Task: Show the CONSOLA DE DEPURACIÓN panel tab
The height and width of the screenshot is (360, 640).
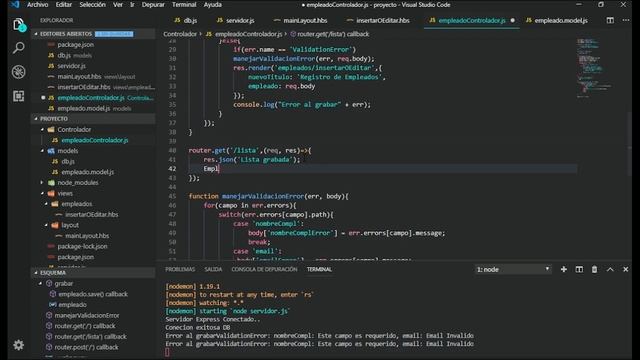Action: click(264, 269)
